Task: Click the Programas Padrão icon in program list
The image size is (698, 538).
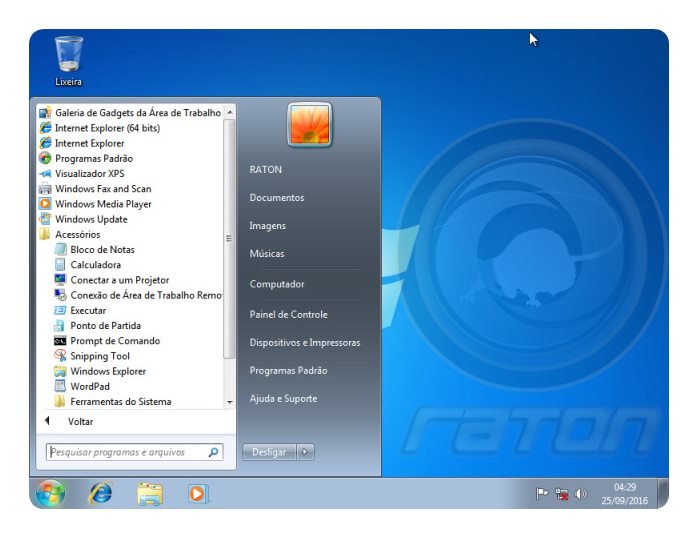Action: 45,158
